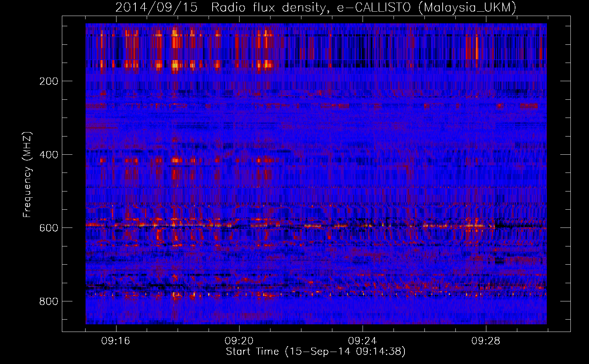Image resolution: width=589 pixels, height=364 pixels.
Task: Click the 800 frequency tick label
Action: tap(48, 301)
